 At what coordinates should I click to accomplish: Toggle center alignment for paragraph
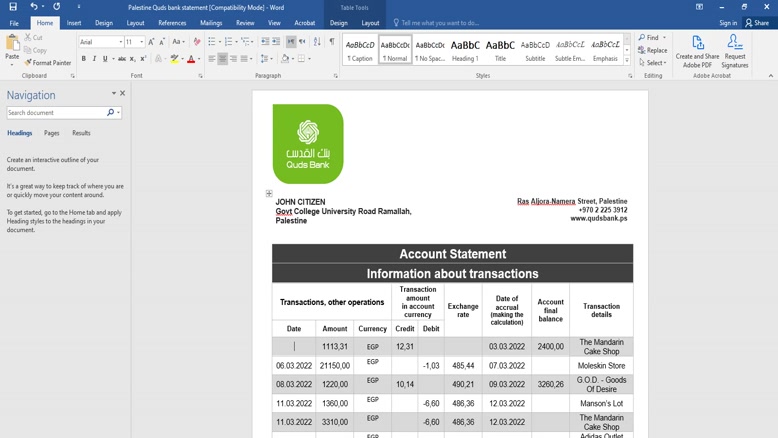pyautogui.click(x=223, y=59)
